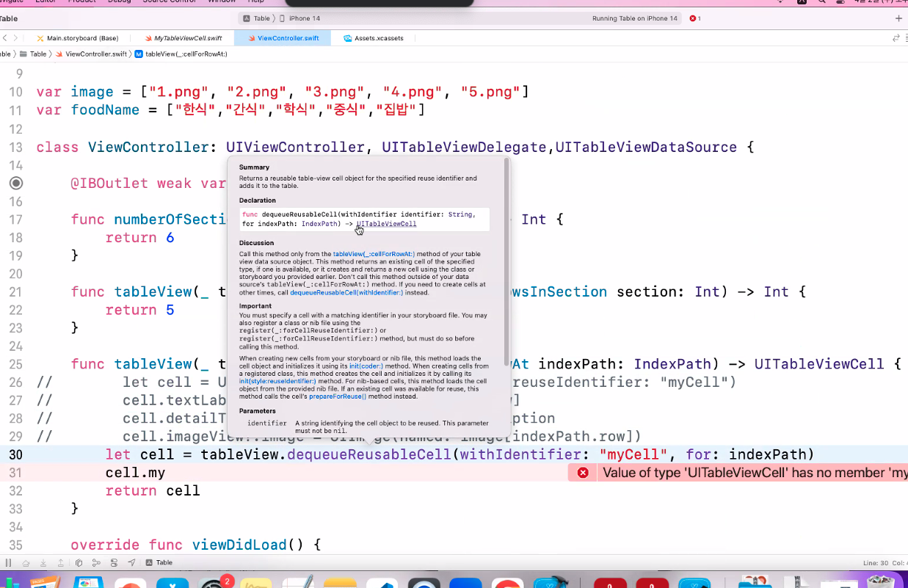Click the plus button in the toolbar
908x588 pixels.
tap(899, 18)
